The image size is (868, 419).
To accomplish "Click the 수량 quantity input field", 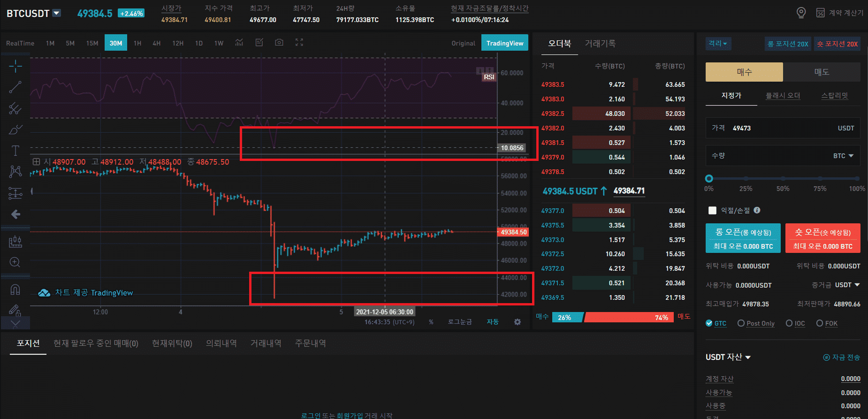I will pos(783,155).
